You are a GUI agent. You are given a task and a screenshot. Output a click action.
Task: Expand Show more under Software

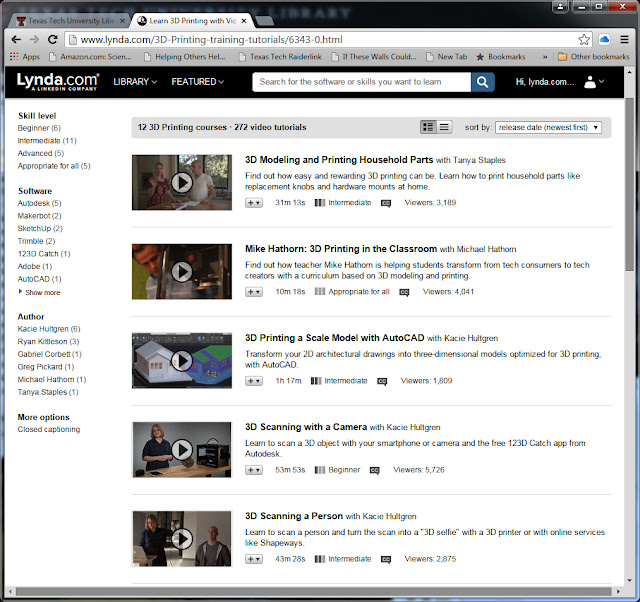click(39, 292)
